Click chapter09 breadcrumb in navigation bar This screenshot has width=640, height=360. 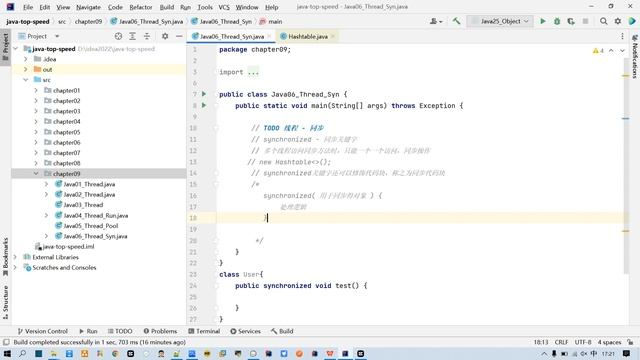click(x=88, y=21)
